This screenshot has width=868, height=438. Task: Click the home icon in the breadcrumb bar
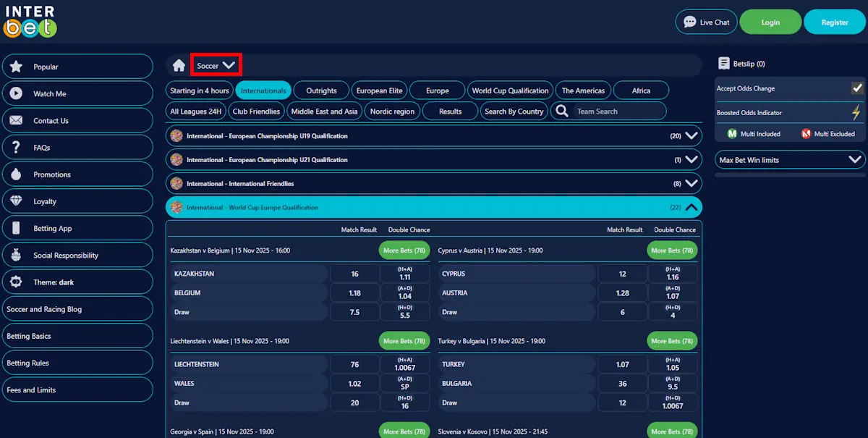178,64
